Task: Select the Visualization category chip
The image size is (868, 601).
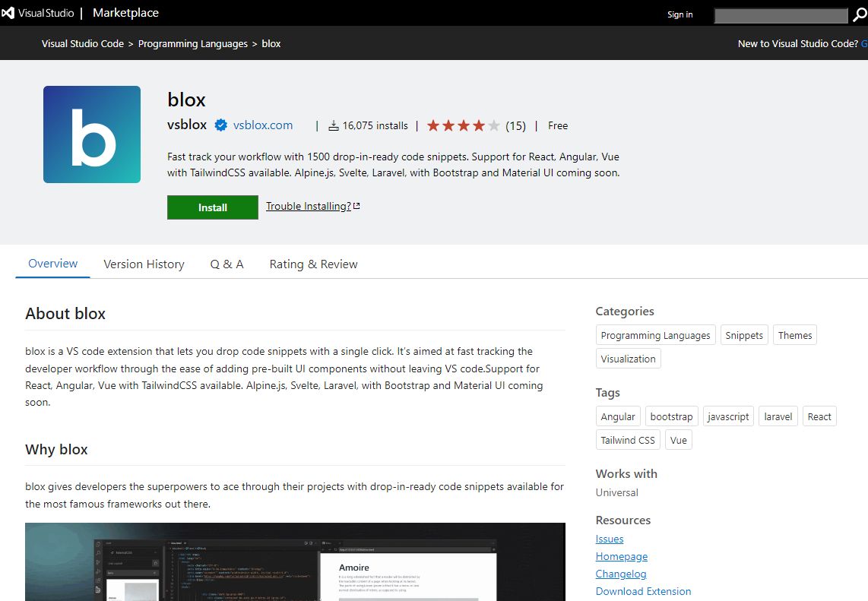Action: [629, 359]
